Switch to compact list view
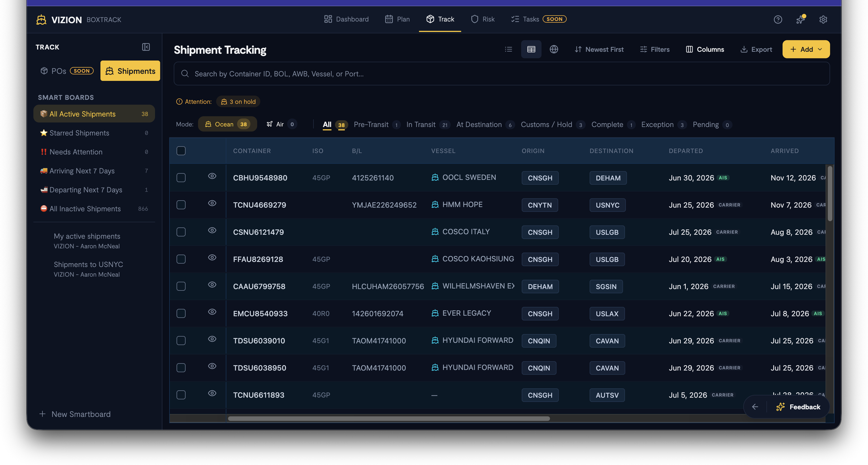The height and width of the screenshot is (465, 868). pos(508,49)
